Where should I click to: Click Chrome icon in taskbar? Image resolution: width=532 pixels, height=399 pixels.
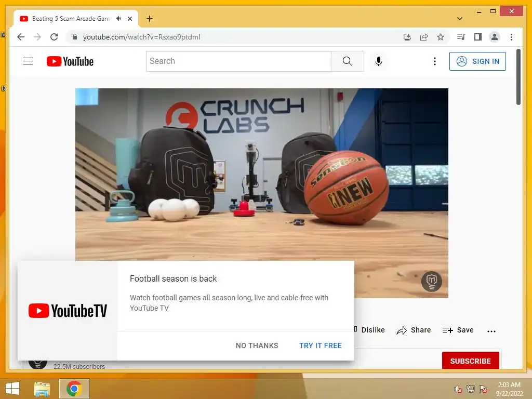[x=74, y=389]
